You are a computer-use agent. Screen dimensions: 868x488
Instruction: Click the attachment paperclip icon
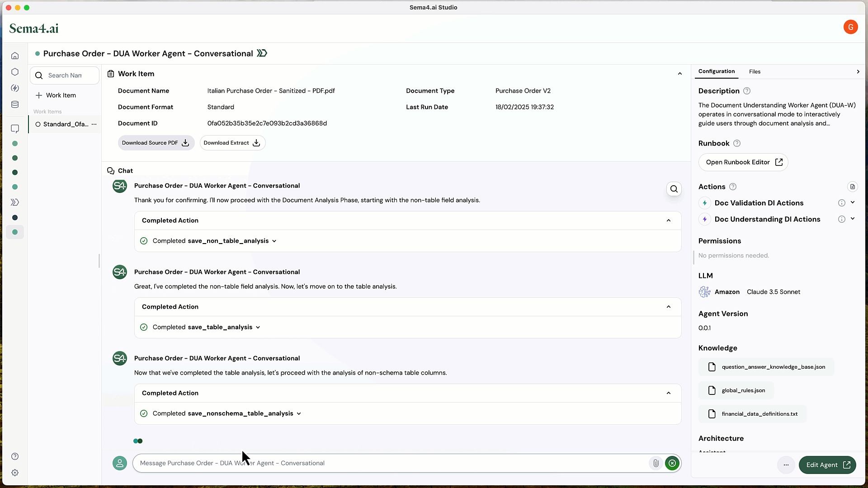(656, 463)
